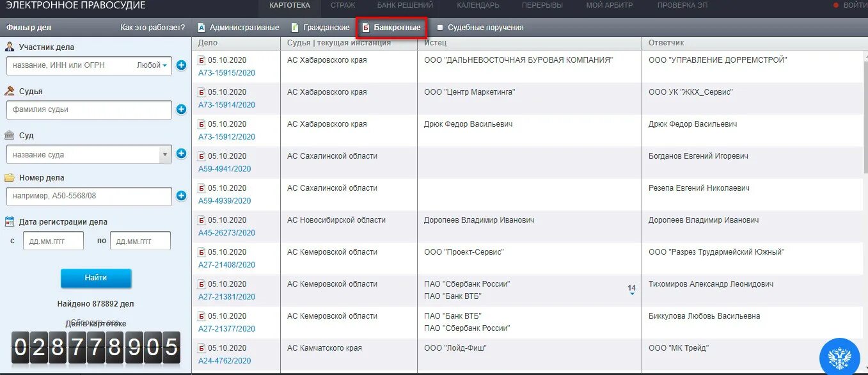Viewport: 868px width, 375px height.
Task: Click ООО "ДАЛЬНЕВОСТОЧНАЯ БУРОВАЯ КОМПАНИЯ" plaintiff
Action: tap(519, 60)
